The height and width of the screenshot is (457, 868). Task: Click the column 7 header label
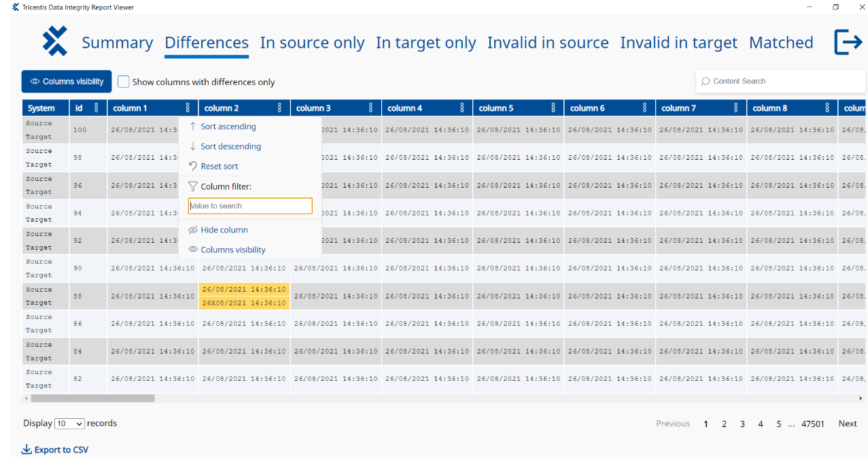click(678, 108)
